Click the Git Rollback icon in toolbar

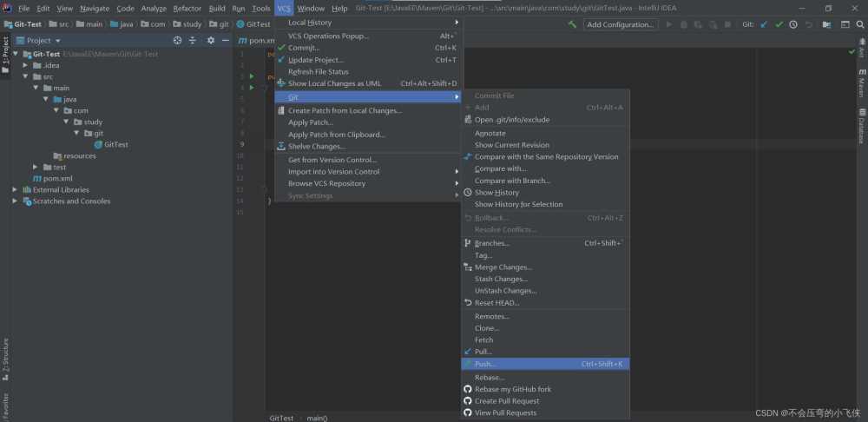tap(809, 24)
